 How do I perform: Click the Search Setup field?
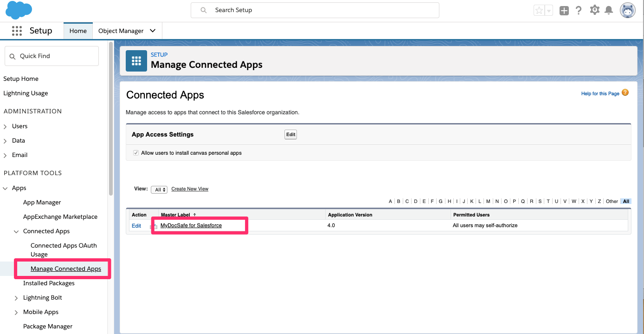point(315,10)
